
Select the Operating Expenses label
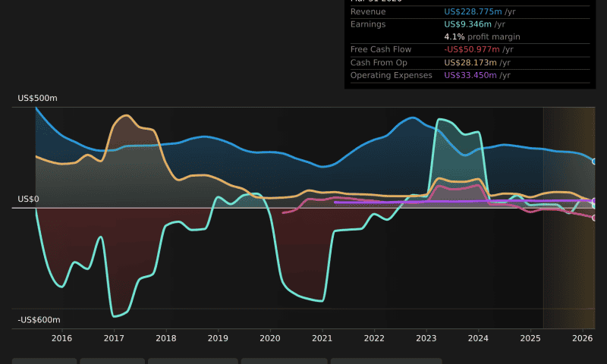(391, 75)
